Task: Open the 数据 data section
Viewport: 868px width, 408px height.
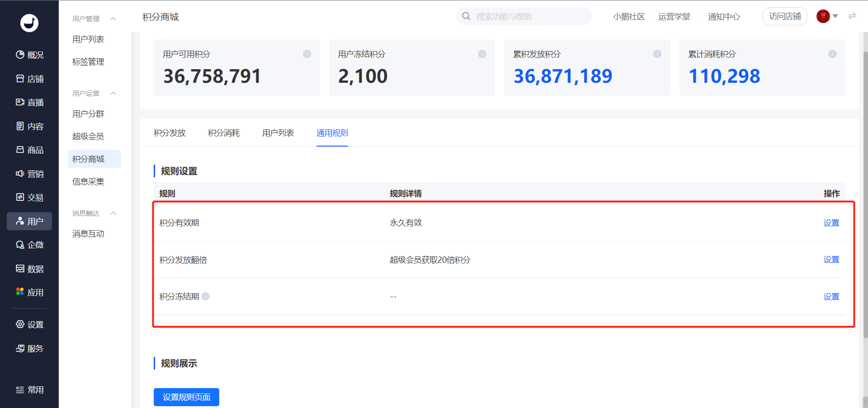Action: point(29,269)
